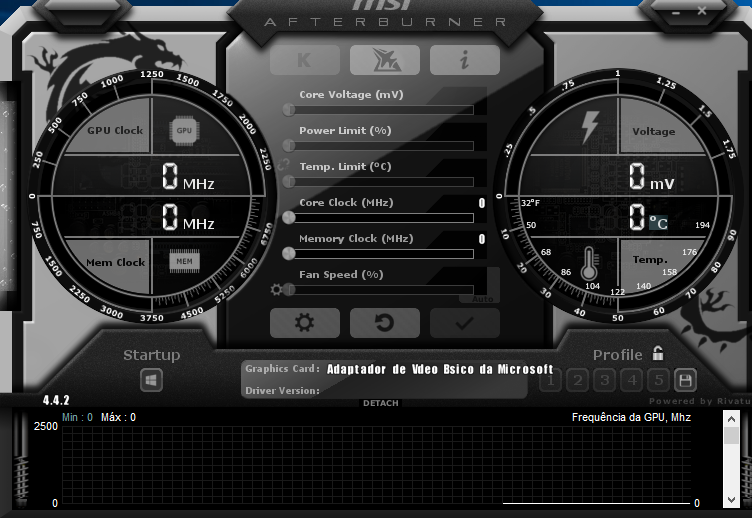The width and height of the screenshot is (752, 518).
Task: Click the Startup label
Action: (152, 355)
